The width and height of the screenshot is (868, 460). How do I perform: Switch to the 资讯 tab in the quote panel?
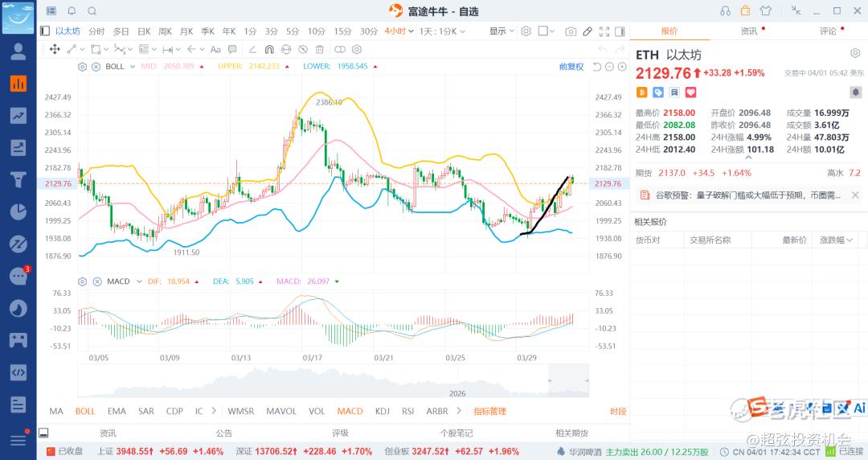pos(748,31)
